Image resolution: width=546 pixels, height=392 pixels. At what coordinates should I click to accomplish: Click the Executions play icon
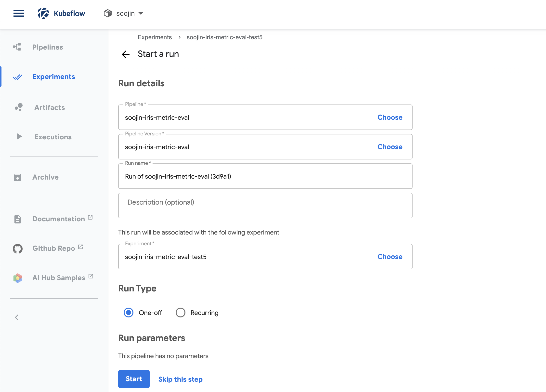[x=19, y=137]
